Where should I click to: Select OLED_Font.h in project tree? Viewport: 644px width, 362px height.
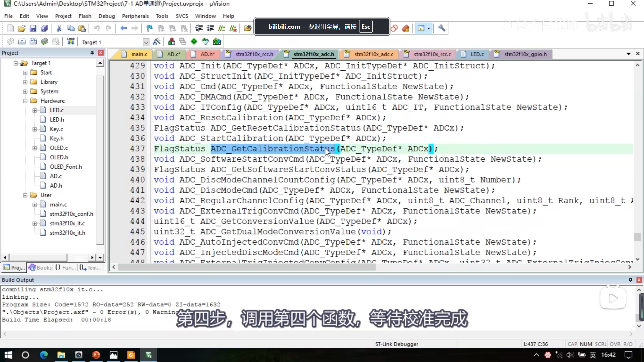(x=66, y=167)
